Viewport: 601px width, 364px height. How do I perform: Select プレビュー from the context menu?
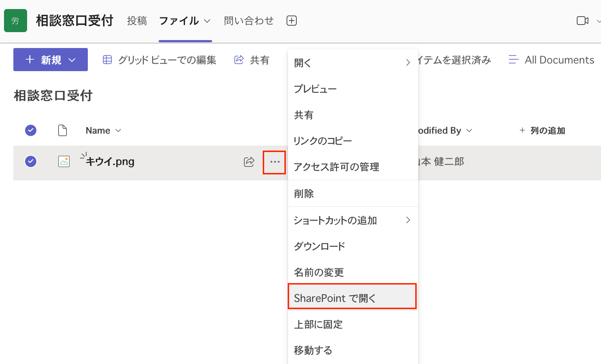353,89
